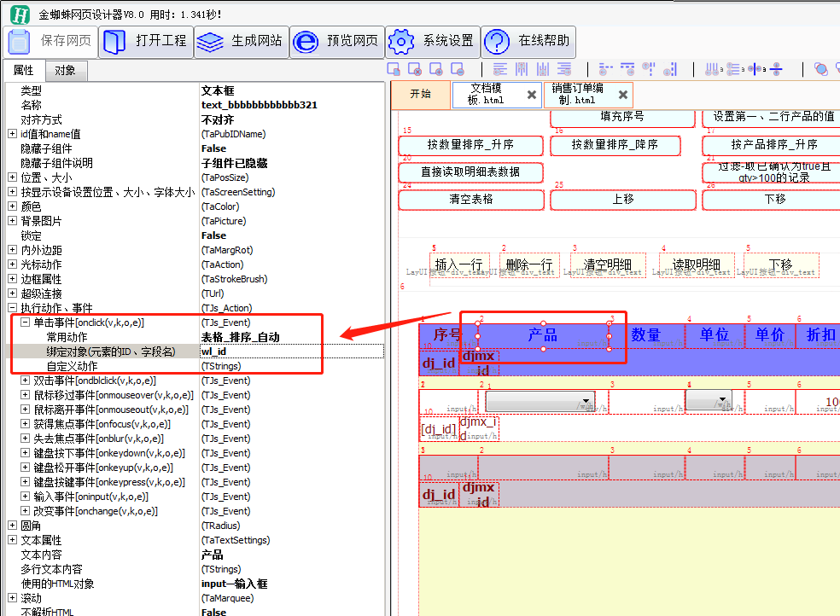Switch to the 对象 objects tab
This screenshot has height=616, width=840.
tap(65, 71)
